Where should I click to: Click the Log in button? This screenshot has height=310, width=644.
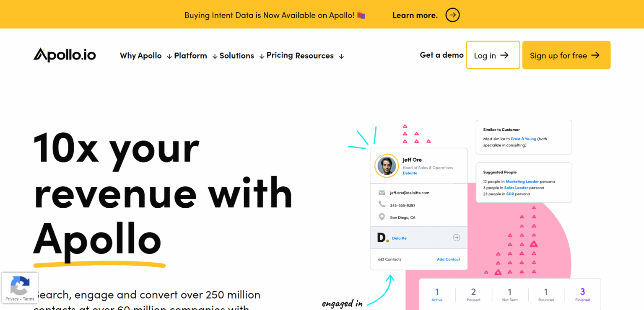coord(493,55)
